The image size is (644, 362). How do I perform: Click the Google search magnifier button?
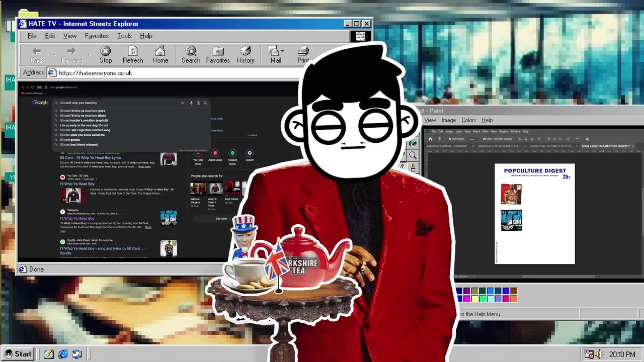click(205, 103)
